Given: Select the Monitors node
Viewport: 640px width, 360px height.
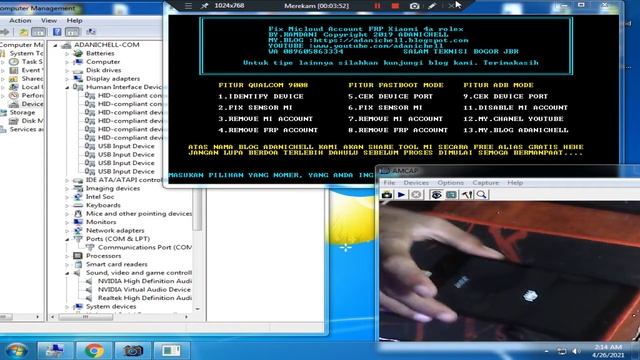Looking at the screenshot, I should pos(101,222).
